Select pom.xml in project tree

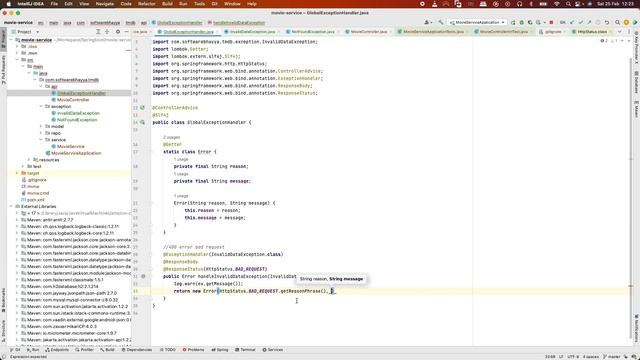36,200
